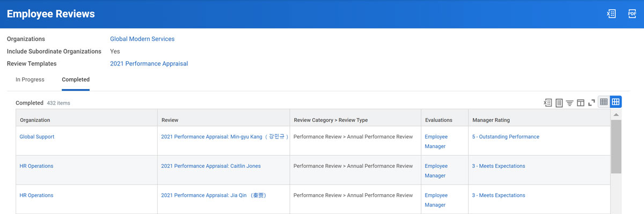Click the Evaluations column header
Viewport: 644px width, 214px height.
click(444, 118)
